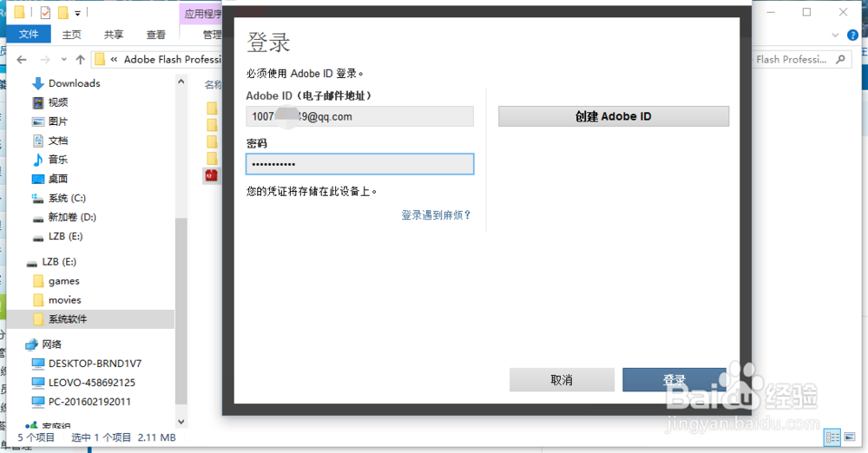Select drive 系统 (C:)
The image size is (868, 453).
[x=67, y=198]
